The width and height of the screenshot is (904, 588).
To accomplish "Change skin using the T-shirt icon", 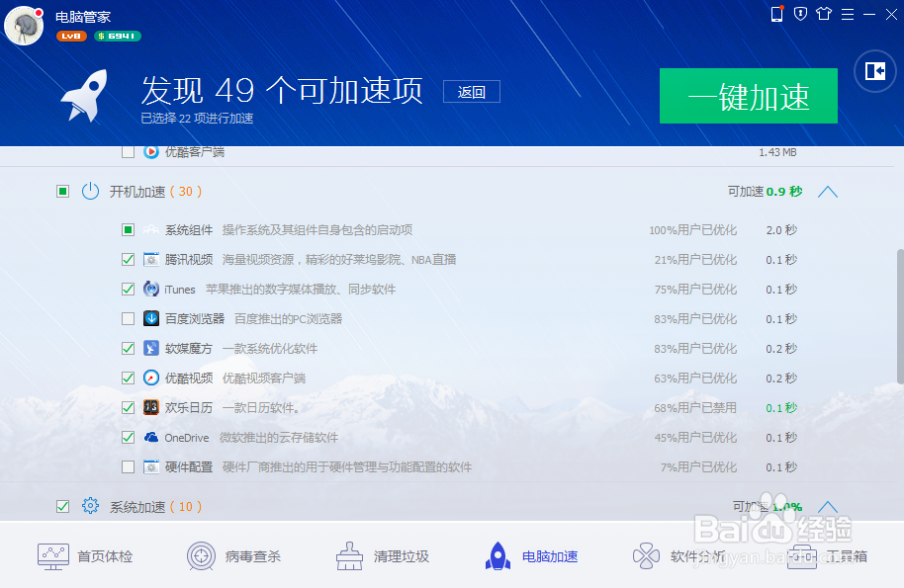I will pyautogui.click(x=823, y=14).
